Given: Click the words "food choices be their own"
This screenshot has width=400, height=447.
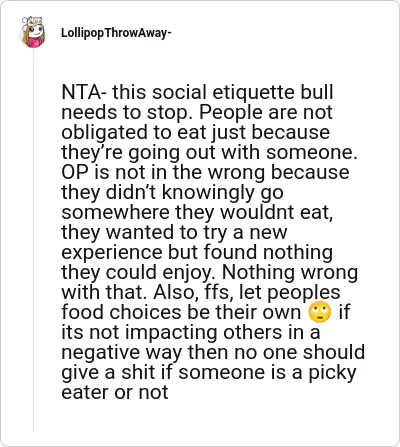Looking at the screenshot, I should [x=181, y=312].
